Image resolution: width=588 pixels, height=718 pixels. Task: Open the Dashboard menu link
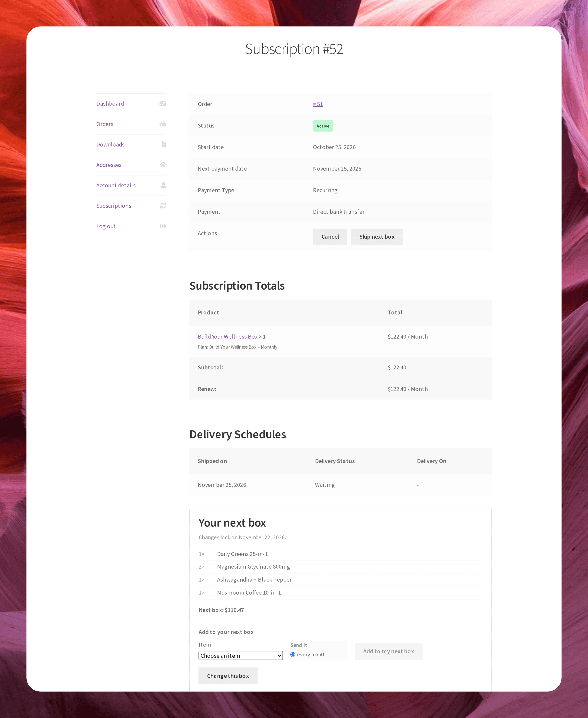click(x=110, y=104)
